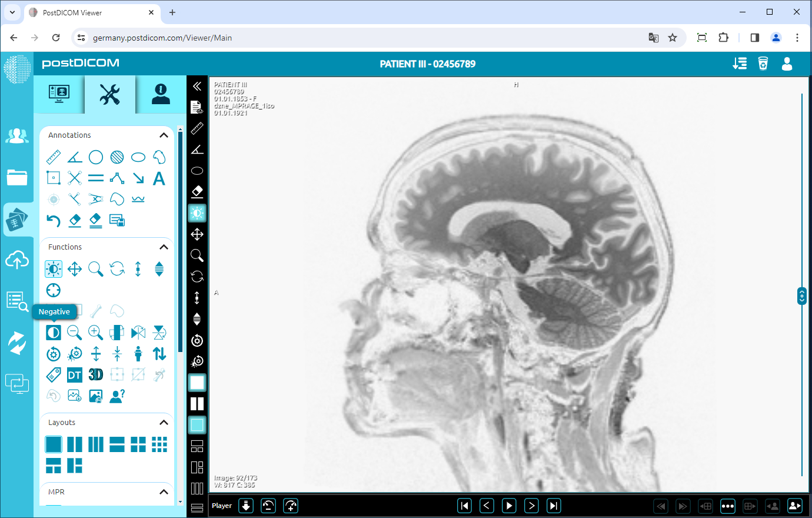Expand the MPR section
The width and height of the screenshot is (812, 518).
point(164,492)
